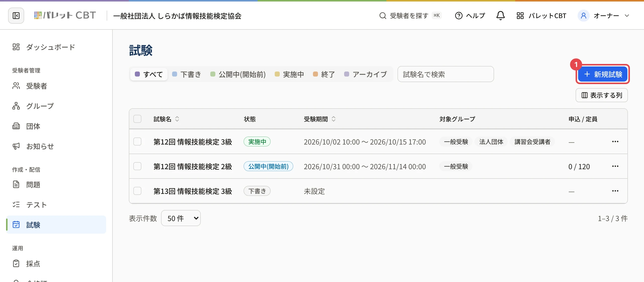Check the row 第12回 情報技能検定 3級
Image resolution: width=644 pixels, height=282 pixels.
pos(137,142)
